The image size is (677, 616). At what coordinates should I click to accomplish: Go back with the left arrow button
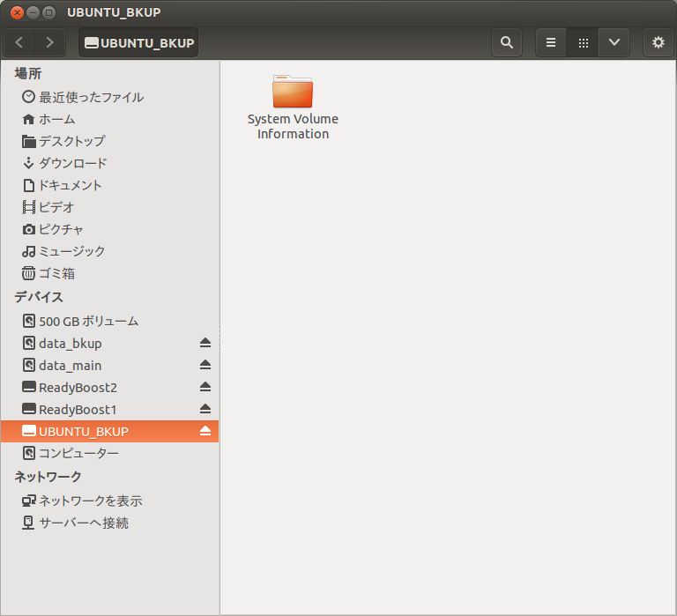(x=19, y=42)
